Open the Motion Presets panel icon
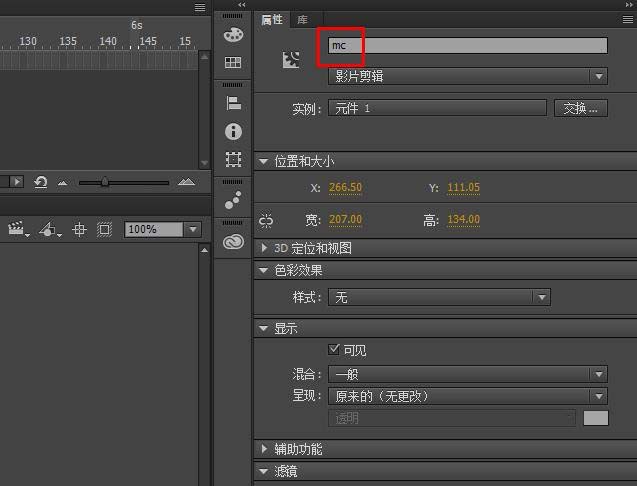This screenshot has width=637, height=486. (233, 200)
